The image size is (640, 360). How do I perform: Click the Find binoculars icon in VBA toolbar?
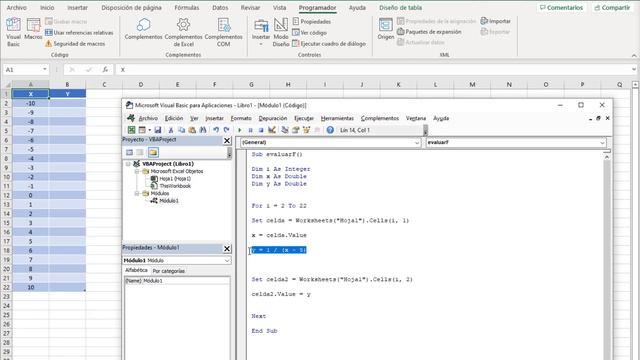pyautogui.click(x=203, y=130)
